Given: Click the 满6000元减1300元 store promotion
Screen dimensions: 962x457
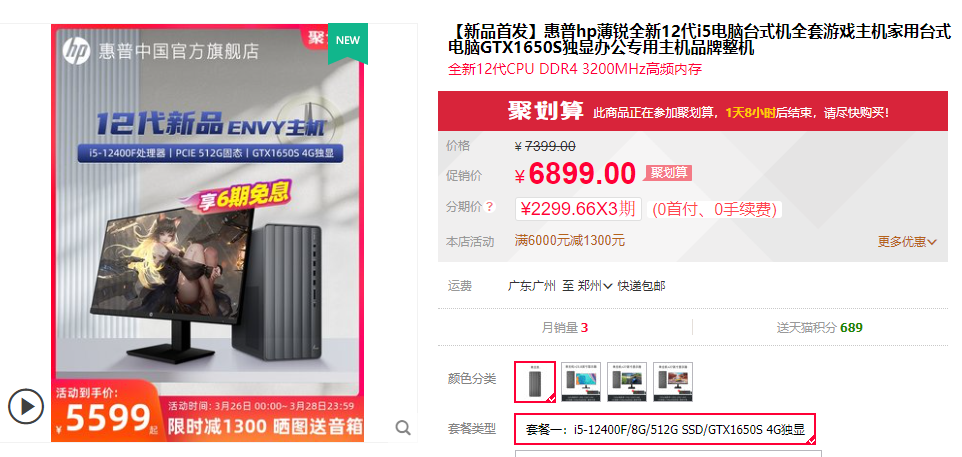Looking at the screenshot, I should point(569,240).
